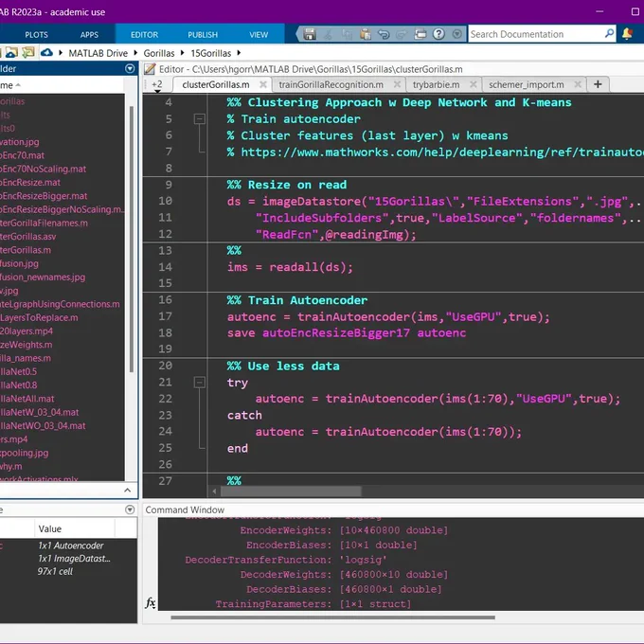Select spooling.jpg in file list
Viewport: 644px width, 644px height.
point(25,453)
